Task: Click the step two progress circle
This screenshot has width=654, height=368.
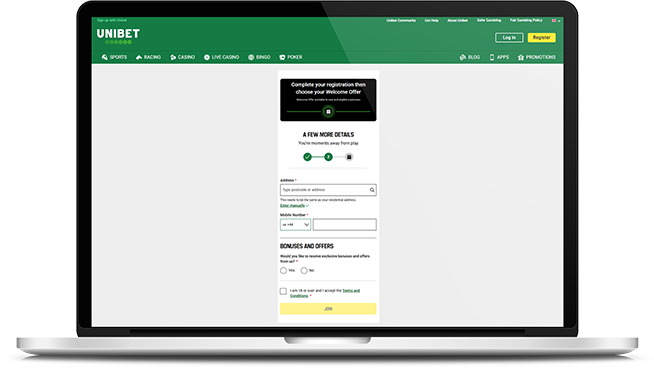Action: coord(328,157)
